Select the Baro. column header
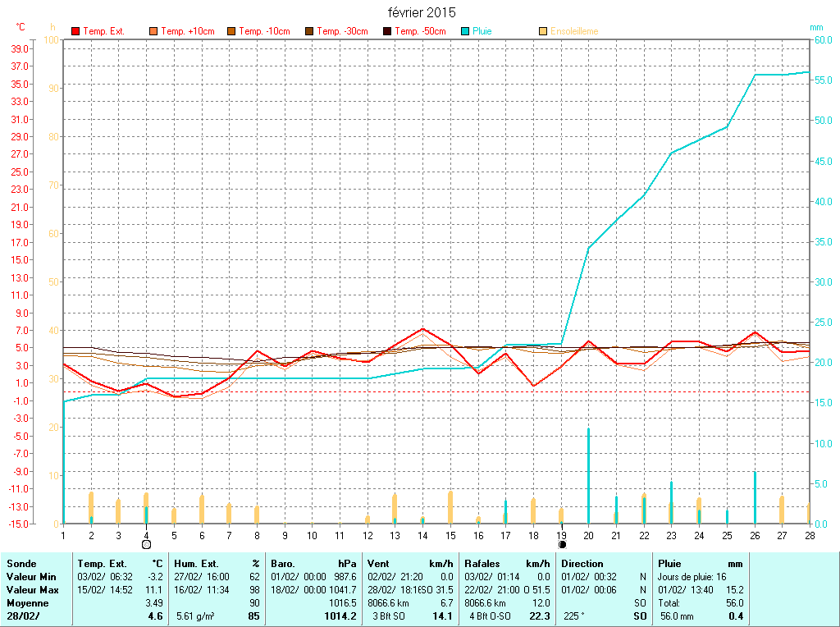840x627 pixels. (283, 564)
